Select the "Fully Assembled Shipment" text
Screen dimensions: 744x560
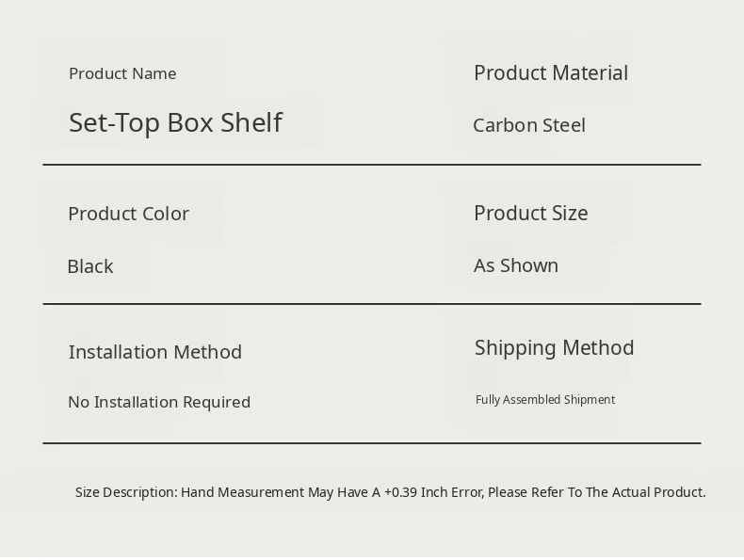point(545,400)
